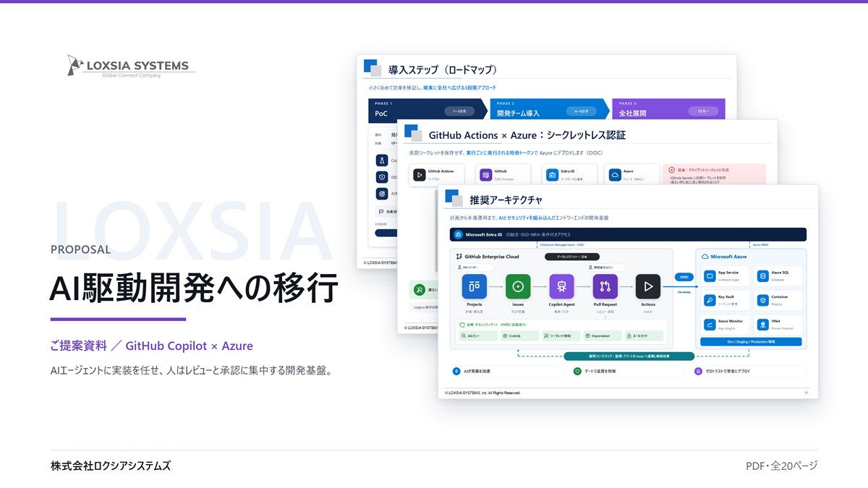Image resolution: width=868 pixels, height=488 pixels.
Task: Select the PHASE 3 全社展開 block
Action: click(668, 110)
